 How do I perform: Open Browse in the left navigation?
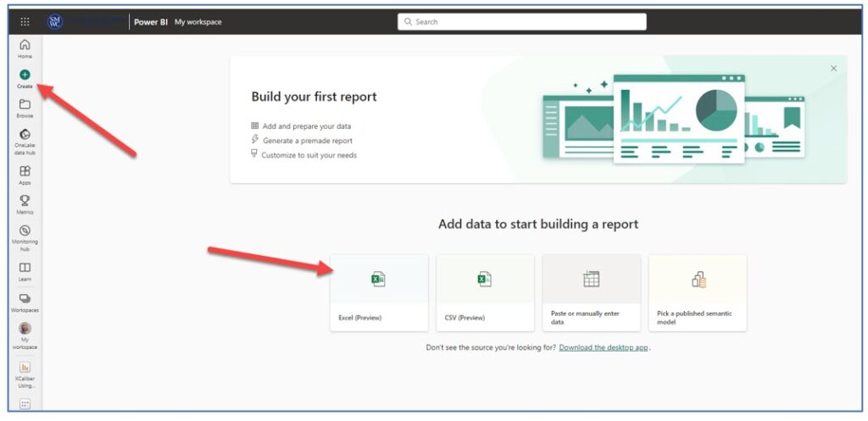click(25, 108)
